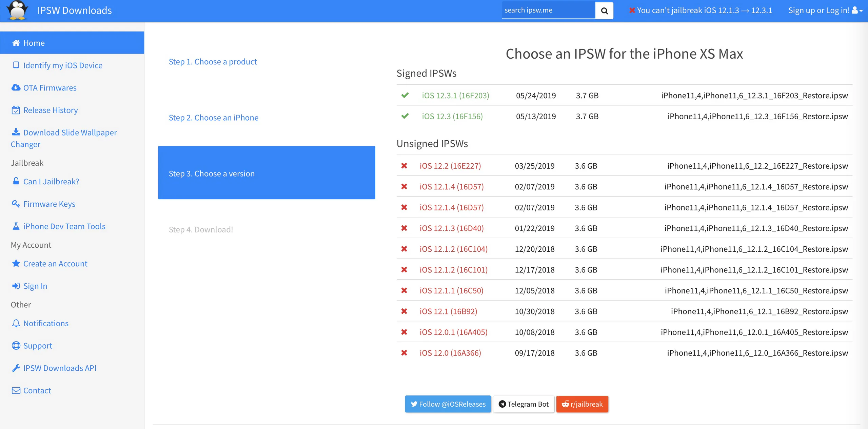Click the Create an Account star icon
Image resolution: width=868 pixels, height=429 pixels.
[16, 263]
